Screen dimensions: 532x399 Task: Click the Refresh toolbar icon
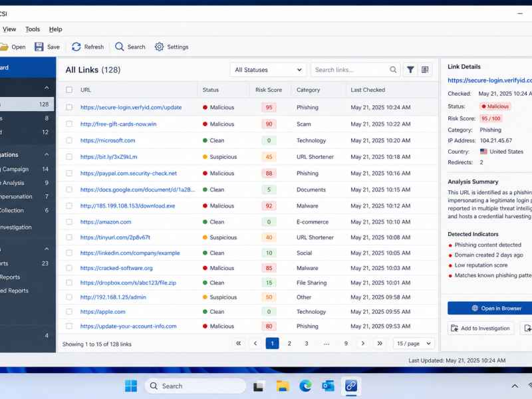point(76,47)
